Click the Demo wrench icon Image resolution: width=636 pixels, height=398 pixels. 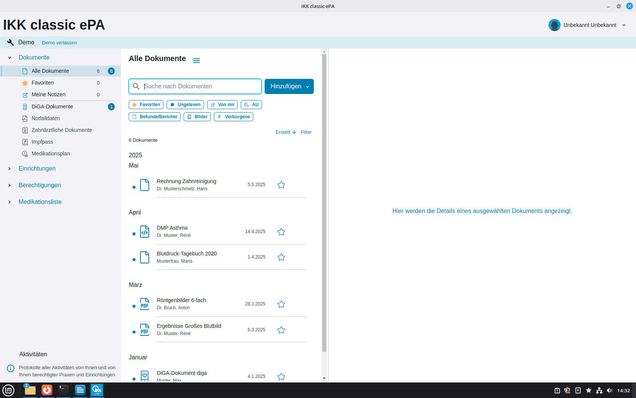11,42
